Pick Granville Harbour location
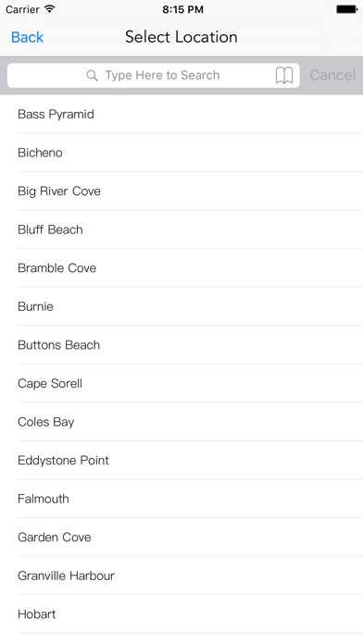363x644 pixels. pos(181,576)
